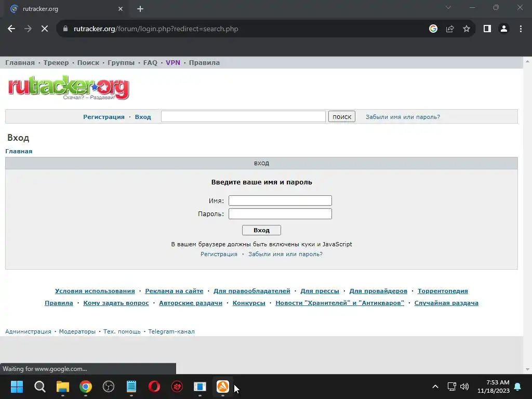Open the Chrome profile menu
Screen dimensions: 532x399
[x=504, y=29]
